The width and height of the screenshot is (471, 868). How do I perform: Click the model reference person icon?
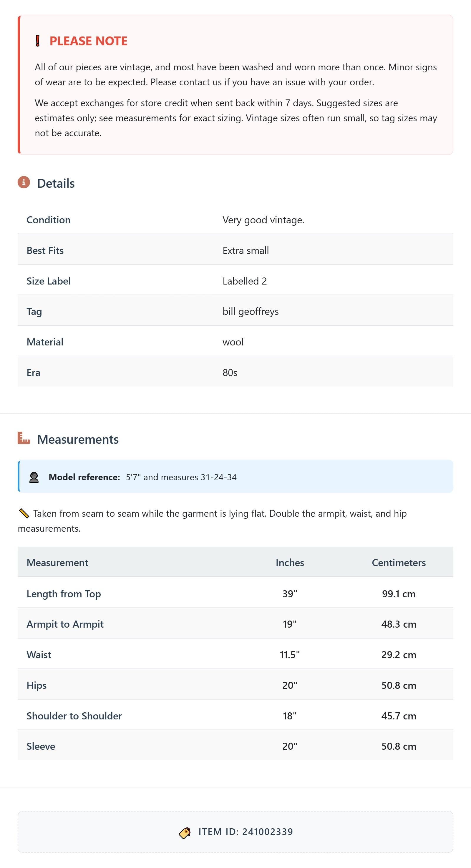[34, 477]
